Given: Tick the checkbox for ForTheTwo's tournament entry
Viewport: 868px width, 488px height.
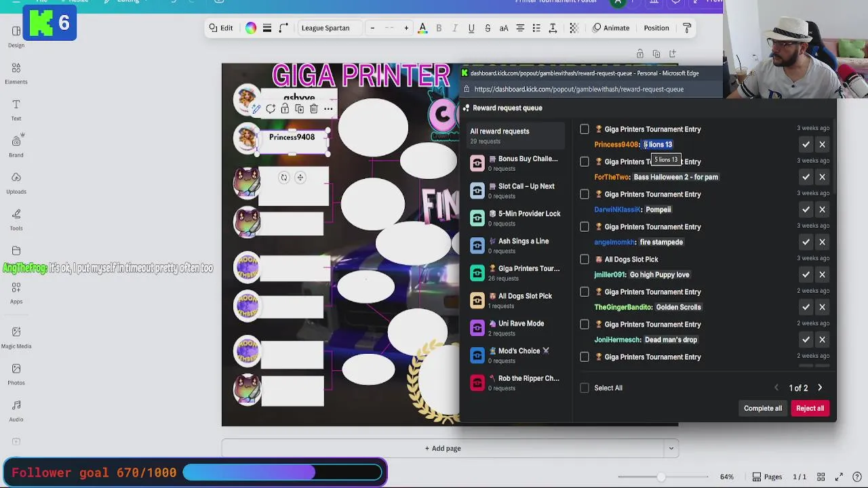Looking at the screenshot, I should (585, 161).
